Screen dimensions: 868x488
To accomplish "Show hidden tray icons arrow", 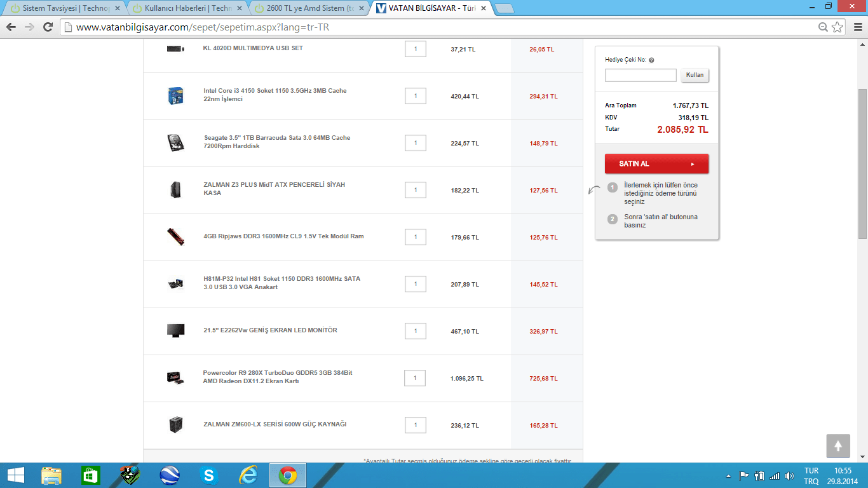I will [728, 476].
